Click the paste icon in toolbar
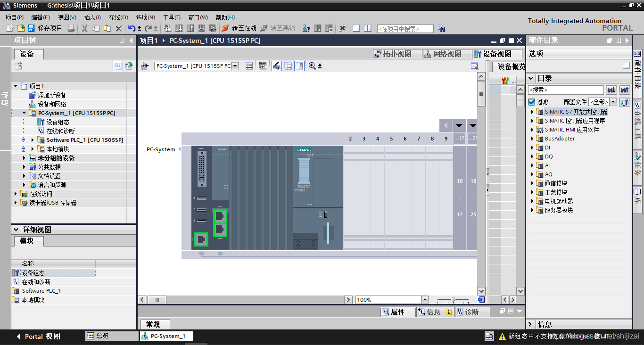This screenshot has width=644, height=345. 107,28
